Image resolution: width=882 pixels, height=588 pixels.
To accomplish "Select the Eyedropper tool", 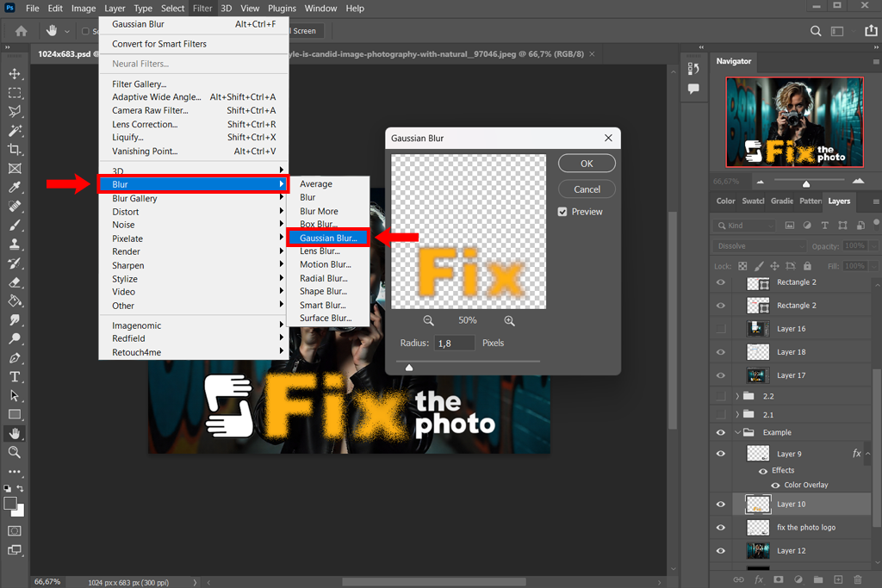I will pos(15,187).
